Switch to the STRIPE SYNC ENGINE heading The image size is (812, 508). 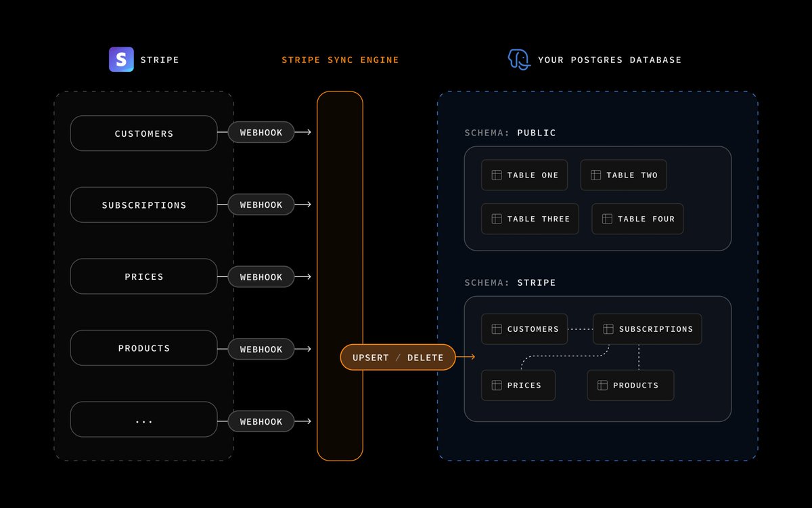pyautogui.click(x=340, y=60)
